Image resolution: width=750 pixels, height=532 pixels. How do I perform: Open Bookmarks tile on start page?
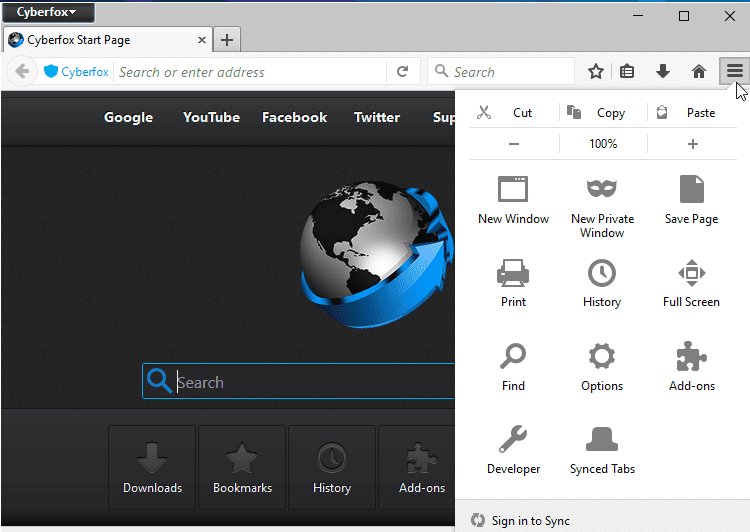242,467
